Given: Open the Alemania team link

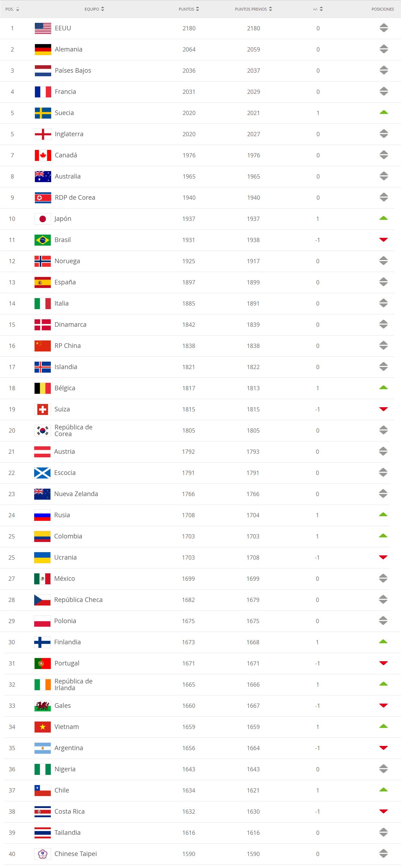Looking at the screenshot, I should (x=68, y=49).
